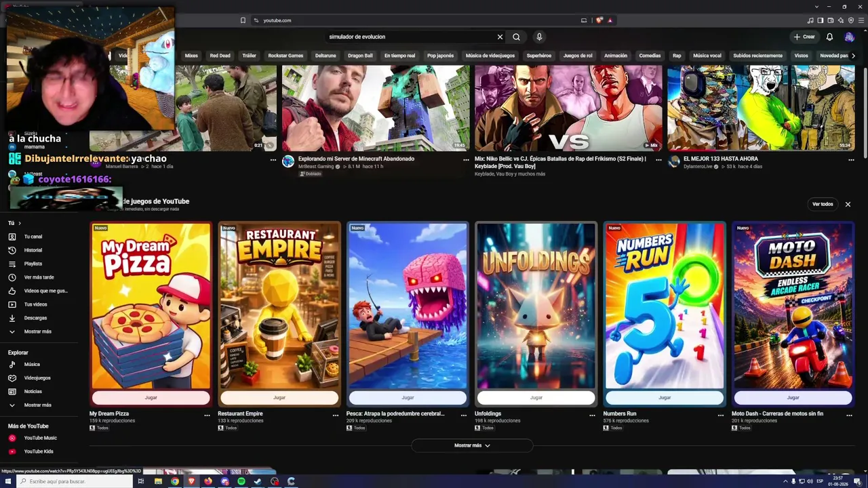Open the Pesca game cover image

pos(408,306)
